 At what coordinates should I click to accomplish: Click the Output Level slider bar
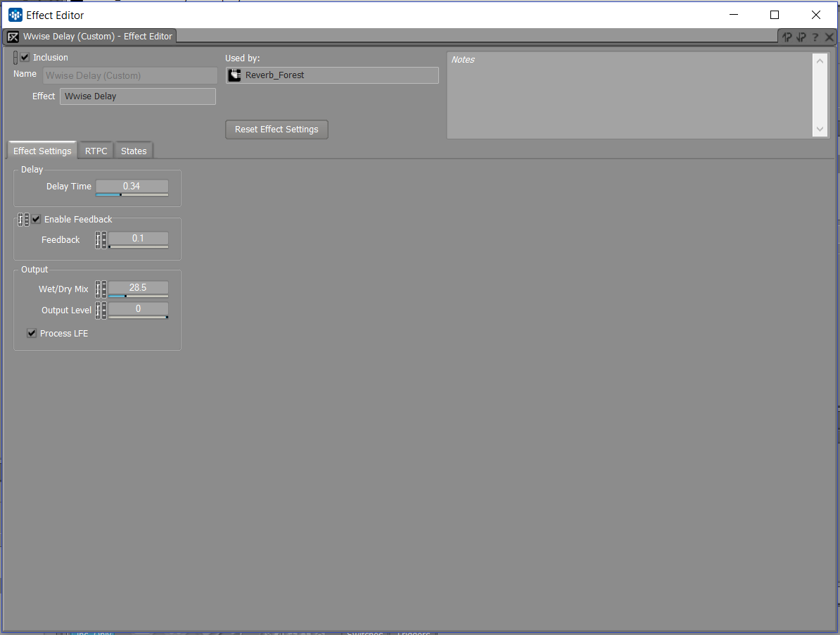point(138,317)
